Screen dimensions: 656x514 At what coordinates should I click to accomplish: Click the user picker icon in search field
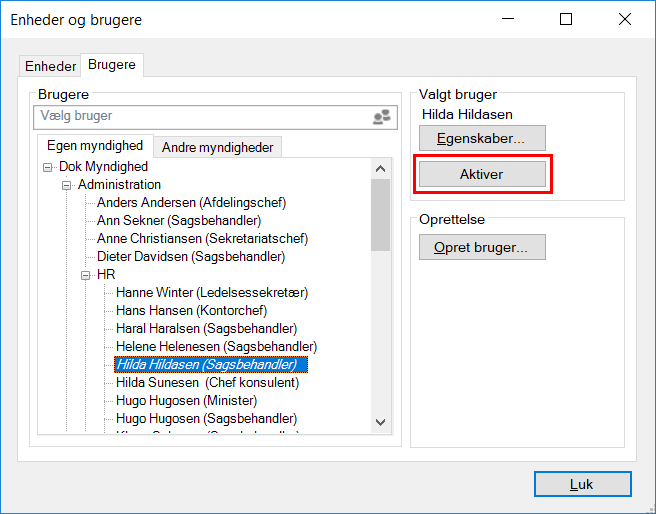(x=381, y=117)
